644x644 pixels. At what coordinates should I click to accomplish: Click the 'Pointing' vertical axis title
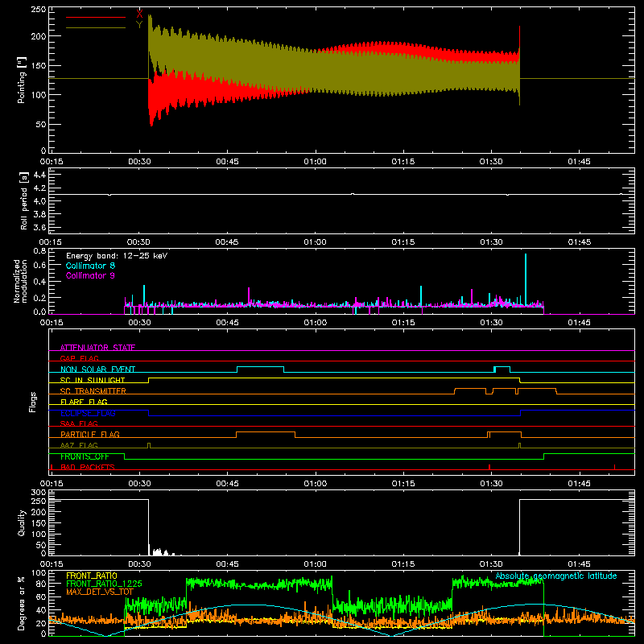[x=22, y=80]
